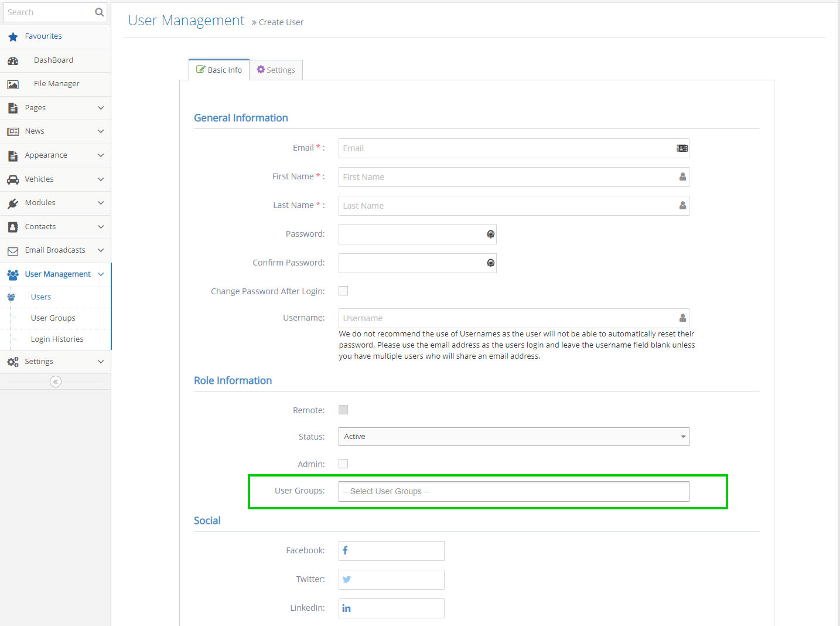Click the File Manager picture icon

(x=13, y=84)
